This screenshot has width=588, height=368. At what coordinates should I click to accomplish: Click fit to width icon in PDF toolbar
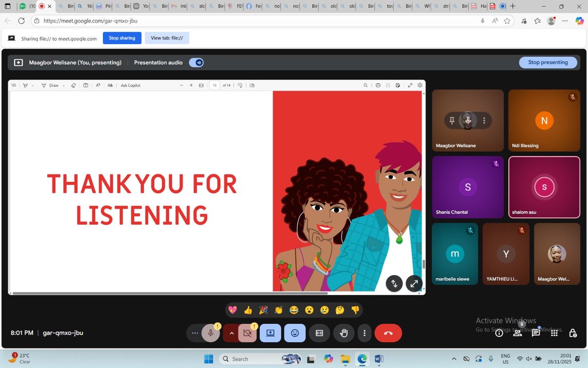201,85
